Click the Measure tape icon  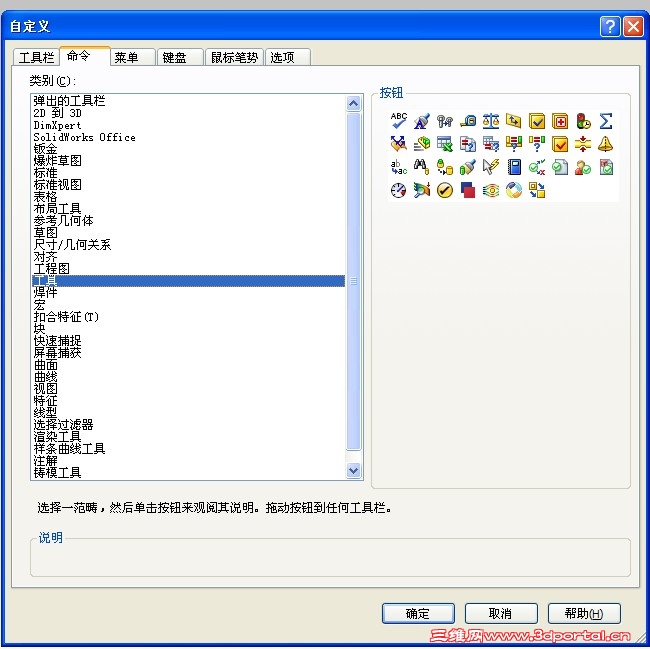[468, 121]
